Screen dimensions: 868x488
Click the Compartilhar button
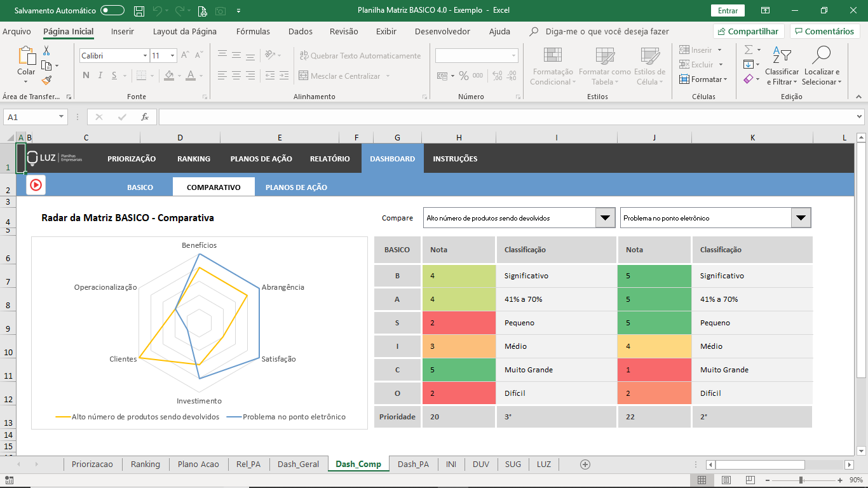tap(749, 31)
